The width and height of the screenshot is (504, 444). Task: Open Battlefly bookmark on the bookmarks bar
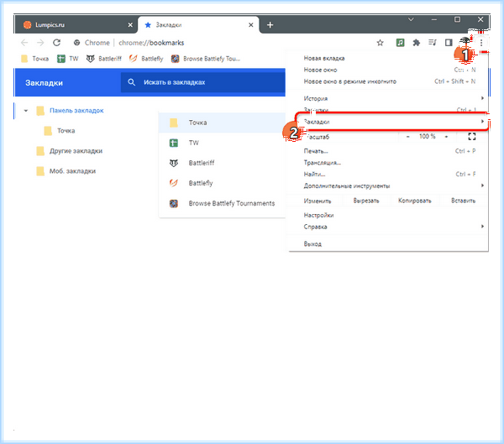[x=146, y=59]
